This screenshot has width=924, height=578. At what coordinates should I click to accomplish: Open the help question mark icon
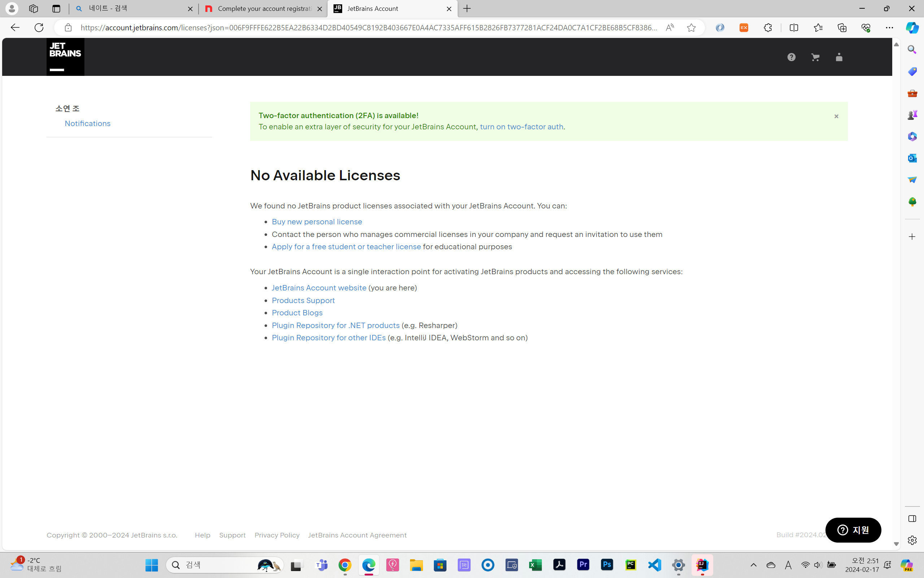tap(792, 57)
